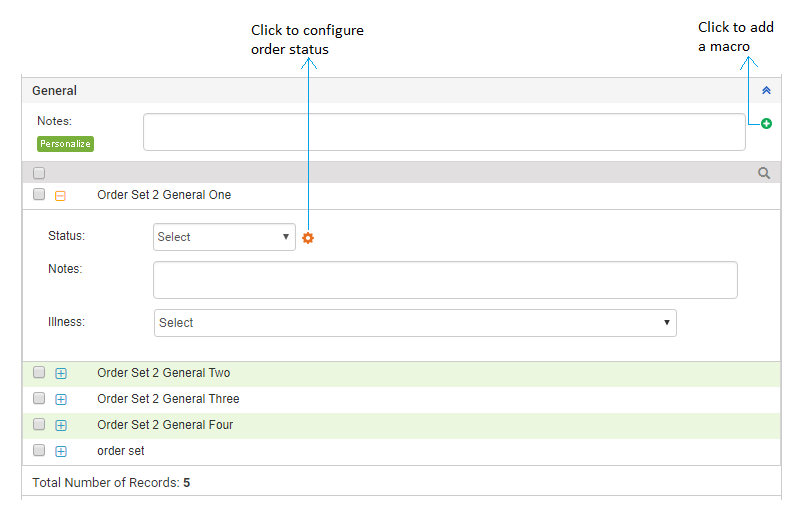Click the orange gear to configure order status
Screen dimensions: 790x516
click(308, 237)
